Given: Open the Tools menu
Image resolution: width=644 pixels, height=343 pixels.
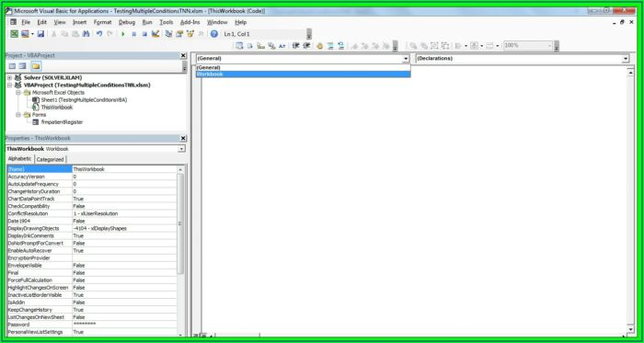Looking at the screenshot, I should 167,22.
